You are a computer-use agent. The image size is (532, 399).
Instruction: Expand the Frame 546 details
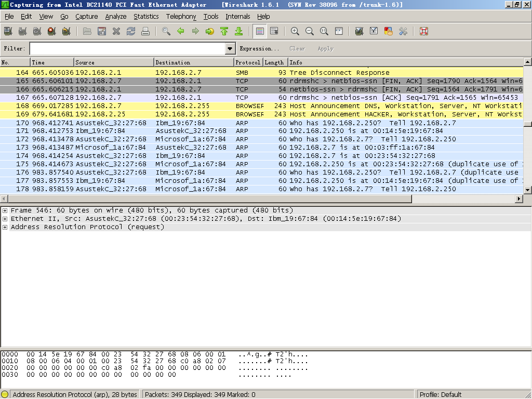[x=5, y=211]
